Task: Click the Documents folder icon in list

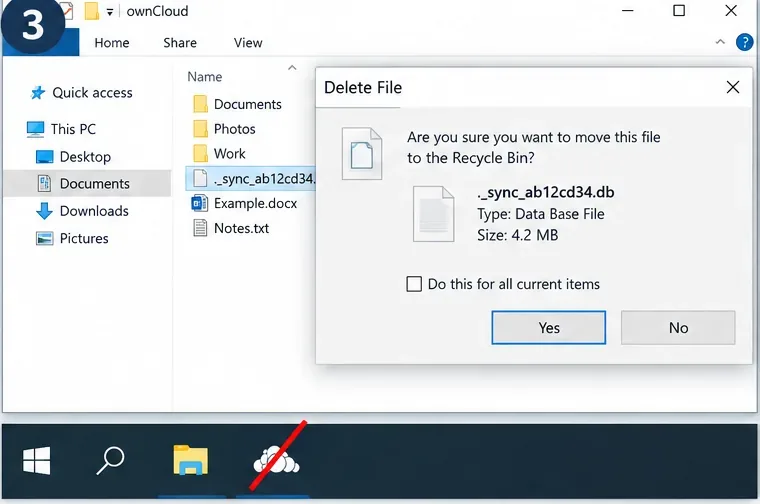Action: click(200, 104)
